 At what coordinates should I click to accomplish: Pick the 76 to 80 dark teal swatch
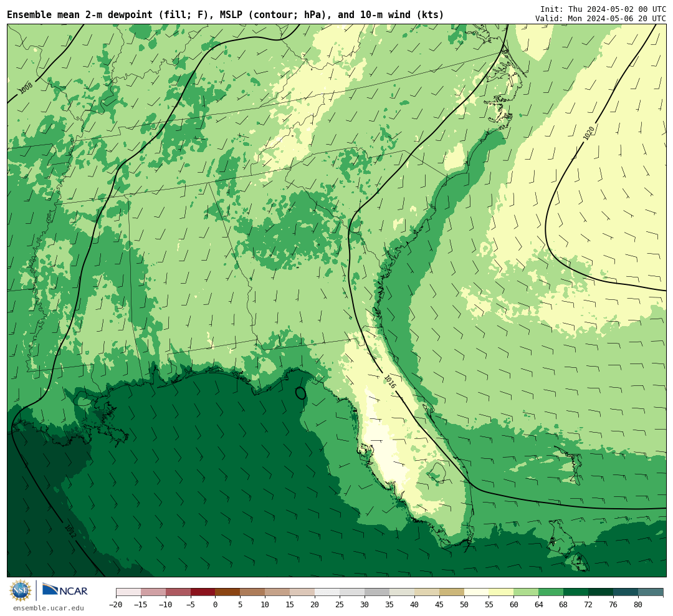pyautogui.click(x=626, y=592)
